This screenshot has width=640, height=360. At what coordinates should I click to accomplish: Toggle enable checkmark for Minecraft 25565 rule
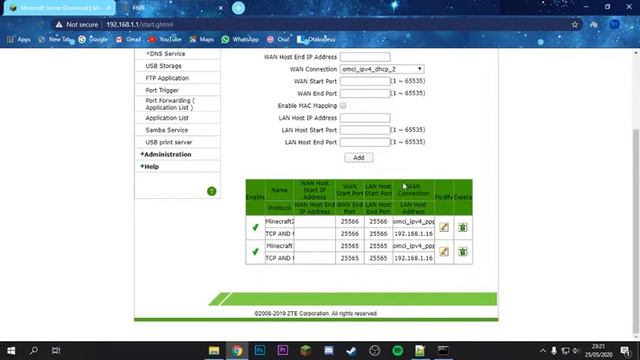pos(255,252)
